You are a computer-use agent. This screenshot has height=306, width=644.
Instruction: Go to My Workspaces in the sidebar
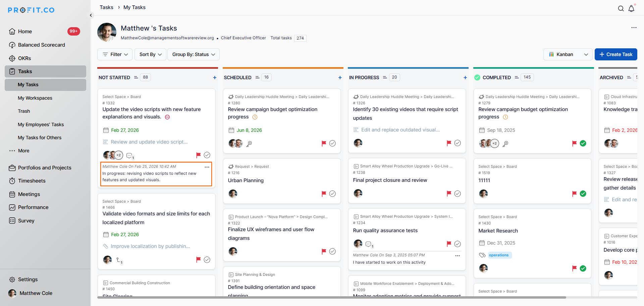(35, 98)
